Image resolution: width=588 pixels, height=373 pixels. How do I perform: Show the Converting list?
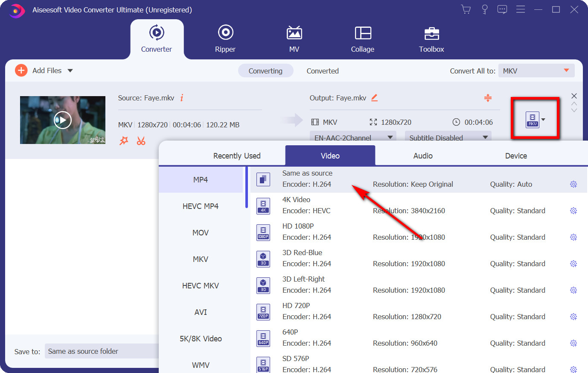(265, 71)
